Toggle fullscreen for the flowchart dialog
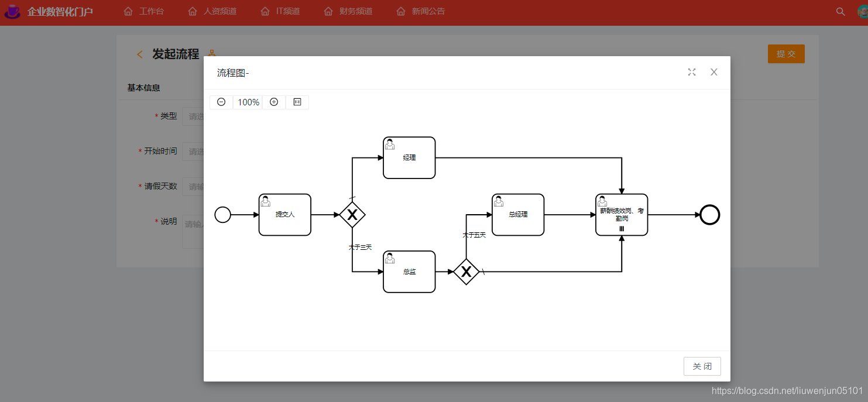Image resolution: width=868 pixels, height=402 pixels. pyautogui.click(x=692, y=72)
